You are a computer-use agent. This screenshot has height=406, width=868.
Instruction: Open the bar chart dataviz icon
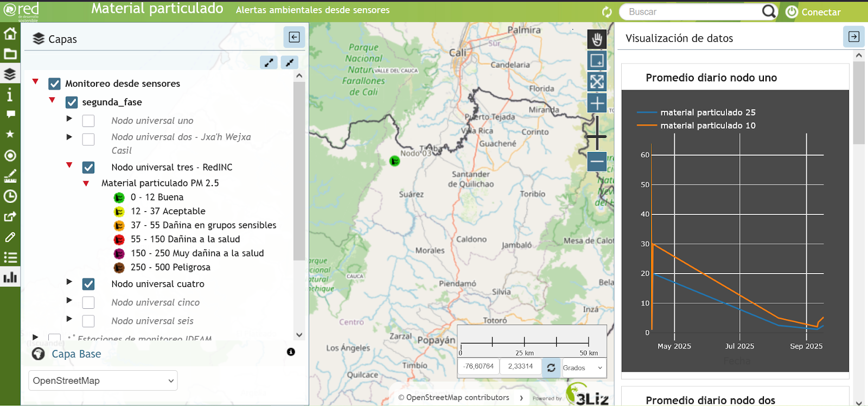[10, 277]
